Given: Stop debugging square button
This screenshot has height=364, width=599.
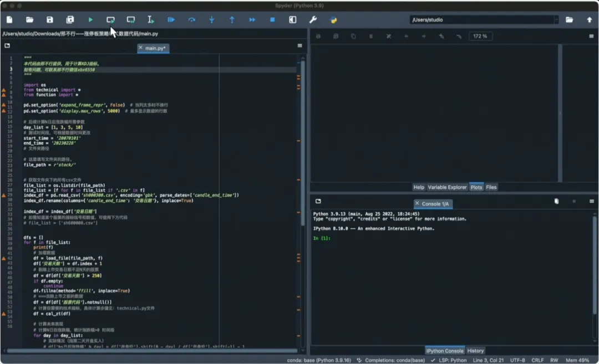Looking at the screenshot, I should click(272, 20).
